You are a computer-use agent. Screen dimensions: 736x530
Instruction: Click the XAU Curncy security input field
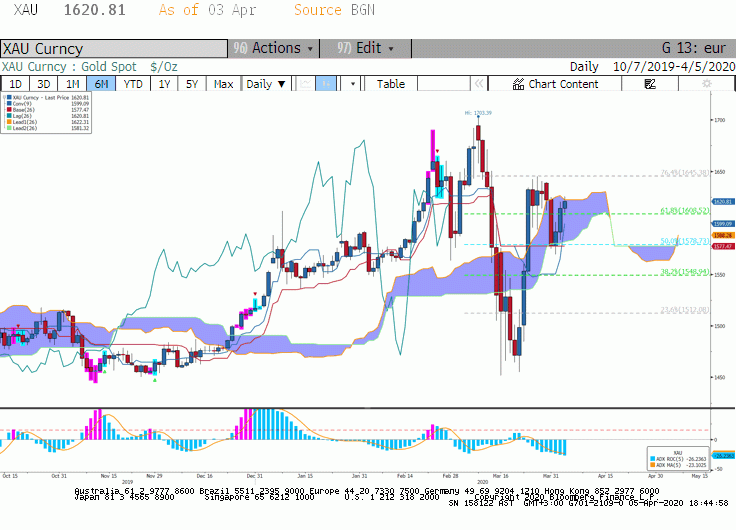[x=114, y=49]
